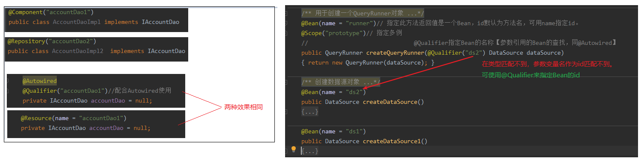Viewport: 644px width, 162px height.
Task: Click the dataSource parameter in createQueryRunner signature
Action: tap(544, 53)
